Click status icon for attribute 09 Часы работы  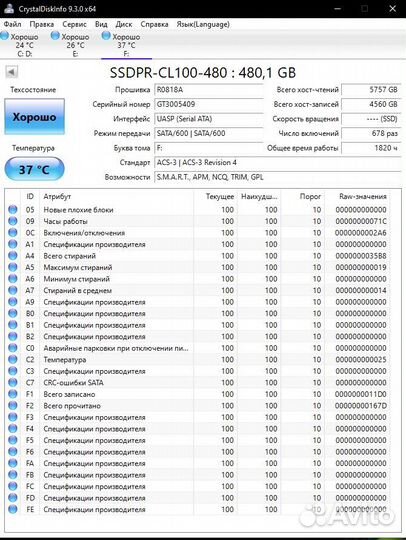13,221
